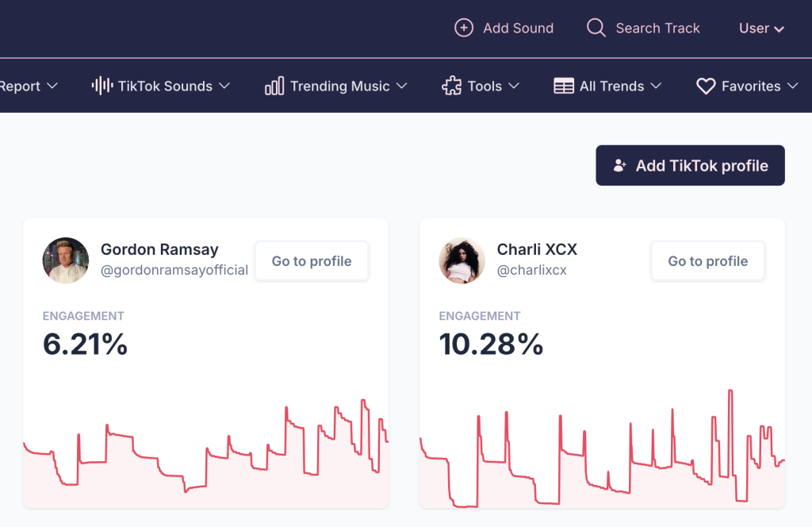The width and height of the screenshot is (812, 527).
Task: Click the Trending Music bar-chart icon
Action: (273, 86)
